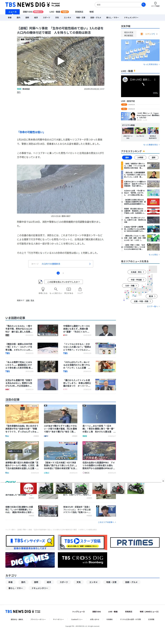The width and height of the screenshot is (165, 644).
Task: Open the 朝のニュース Japan News Digest Live item
Action: tap(140, 116)
